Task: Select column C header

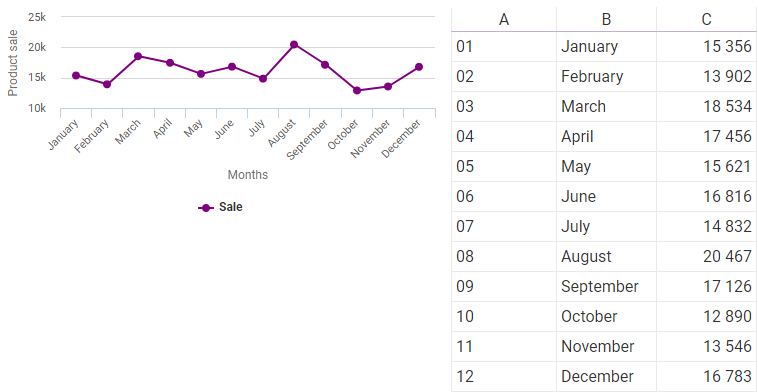Action: [706, 19]
